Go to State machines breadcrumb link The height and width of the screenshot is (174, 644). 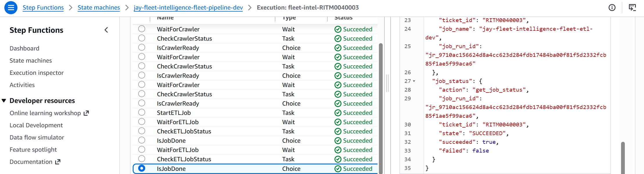pos(99,8)
